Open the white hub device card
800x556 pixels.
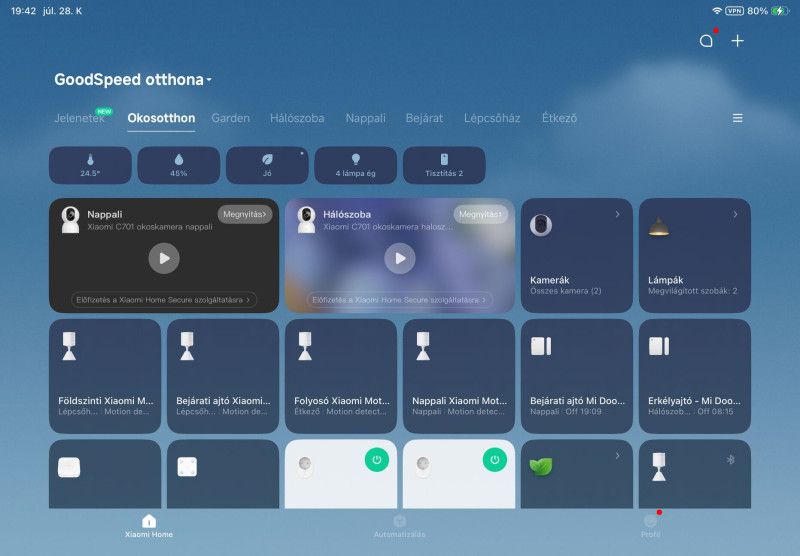tap(105, 474)
